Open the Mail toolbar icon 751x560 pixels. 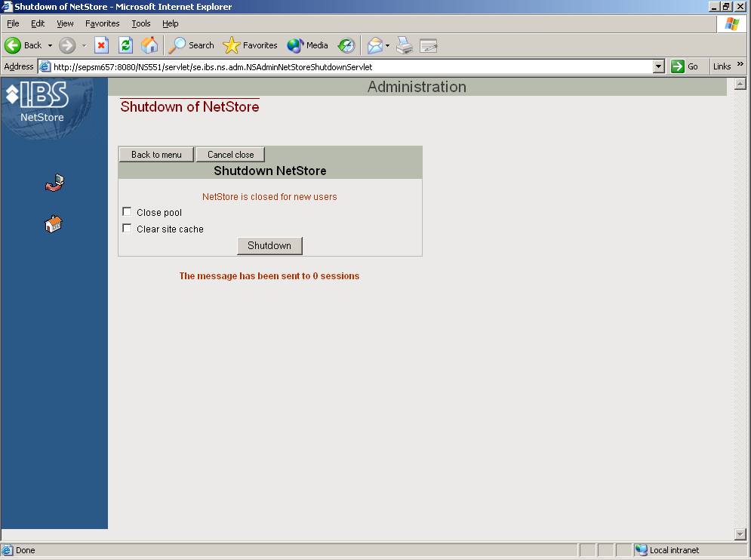375,45
